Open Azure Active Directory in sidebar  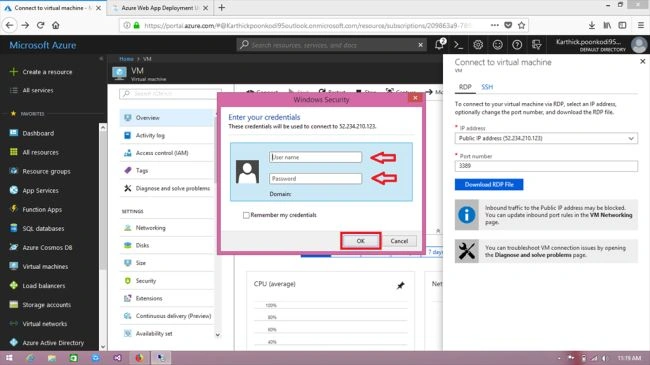click(53, 343)
